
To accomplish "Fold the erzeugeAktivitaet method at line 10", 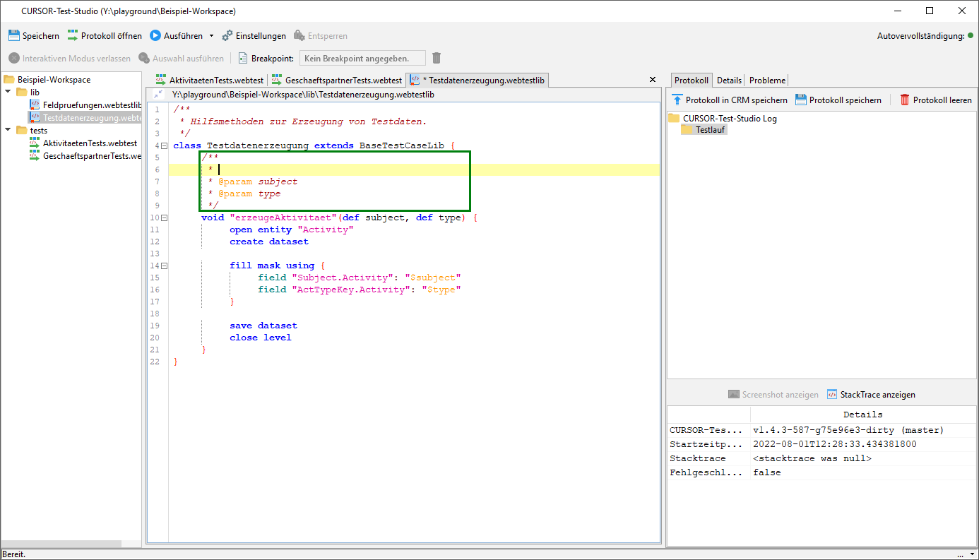I will 165,218.
